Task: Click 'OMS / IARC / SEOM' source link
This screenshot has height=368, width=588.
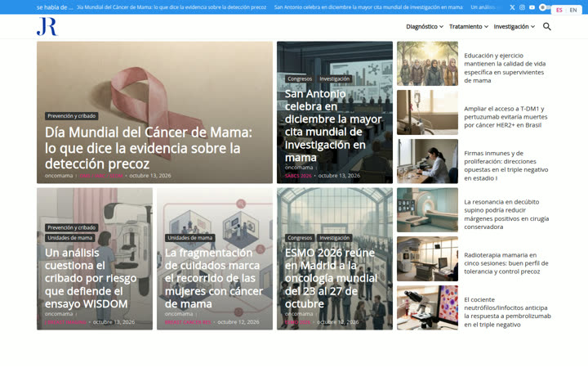Action: (x=101, y=176)
